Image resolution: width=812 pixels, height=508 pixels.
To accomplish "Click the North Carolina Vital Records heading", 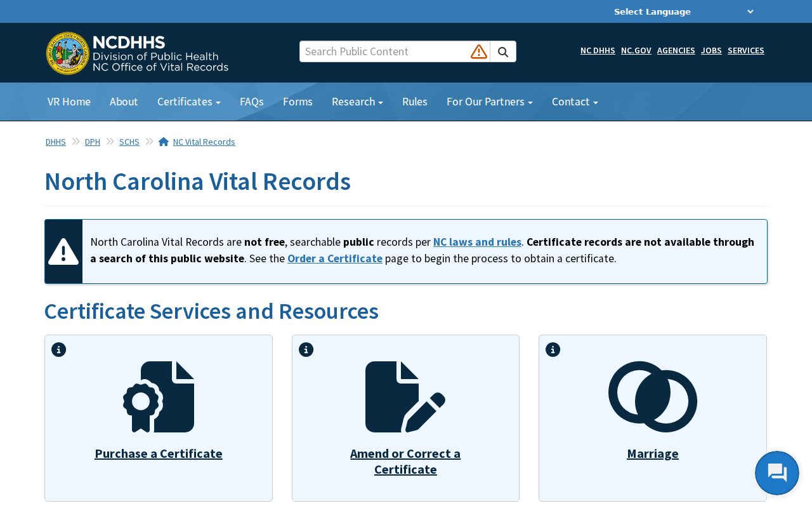I will pyautogui.click(x=197, y=182).
